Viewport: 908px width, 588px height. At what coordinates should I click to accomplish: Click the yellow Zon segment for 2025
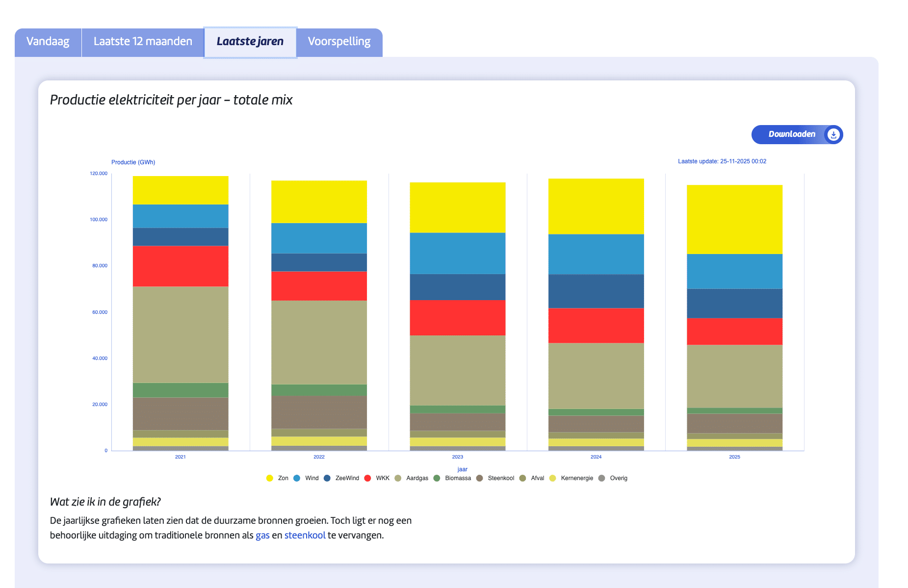734,219
